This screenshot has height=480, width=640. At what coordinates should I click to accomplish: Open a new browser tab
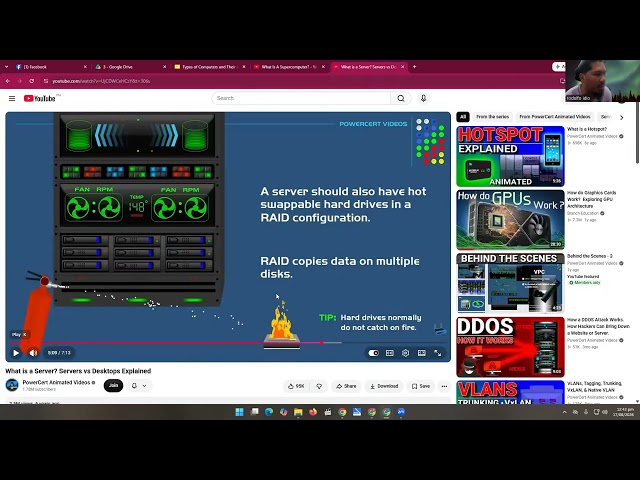tap(414, 67)
